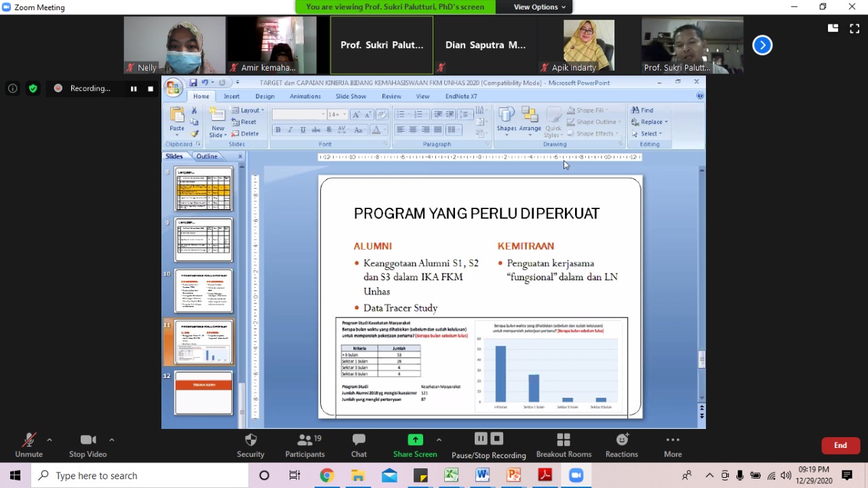Click Undo in PowerPoint quick access toolbar

point(205,83)
